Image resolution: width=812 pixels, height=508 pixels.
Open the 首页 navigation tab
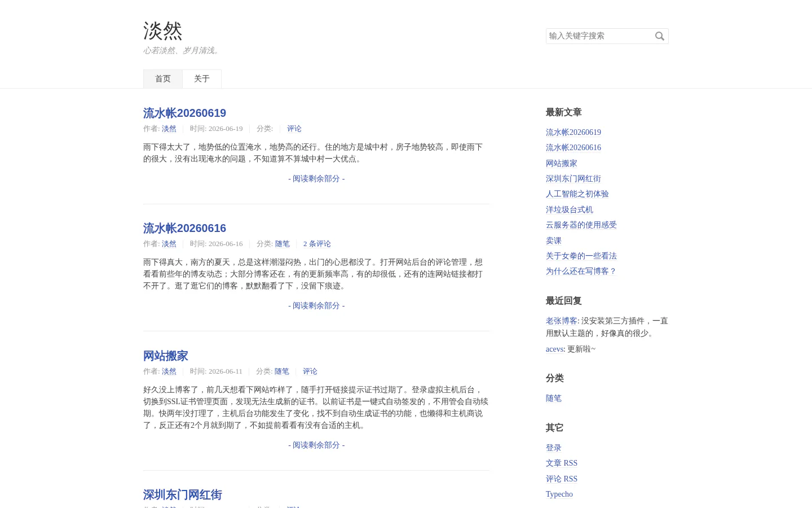click(x=163, y=79)
